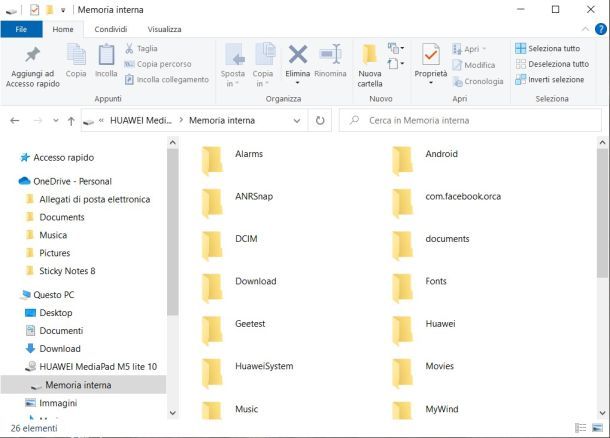Switch to details view icon

[580, 428]
